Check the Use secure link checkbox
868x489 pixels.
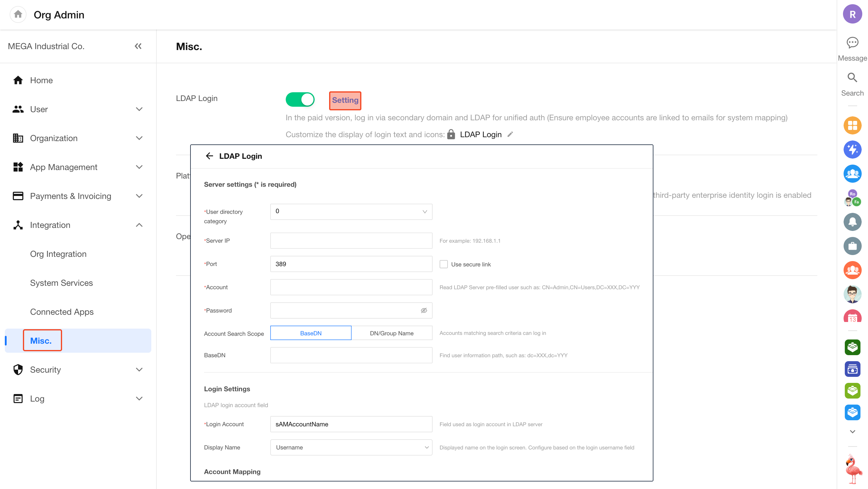pos(443,264)
